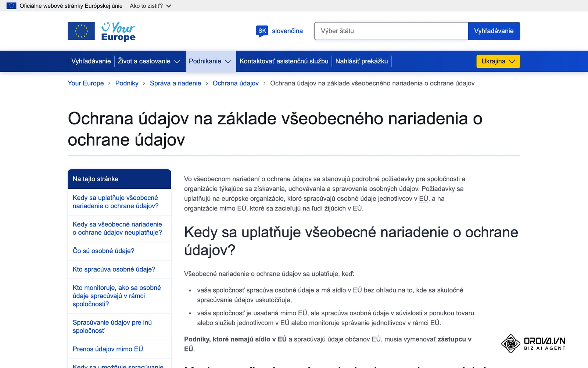Screen dimensions: 588x368
Task: Click the main page title heading
Action: [x=275, y=129]
